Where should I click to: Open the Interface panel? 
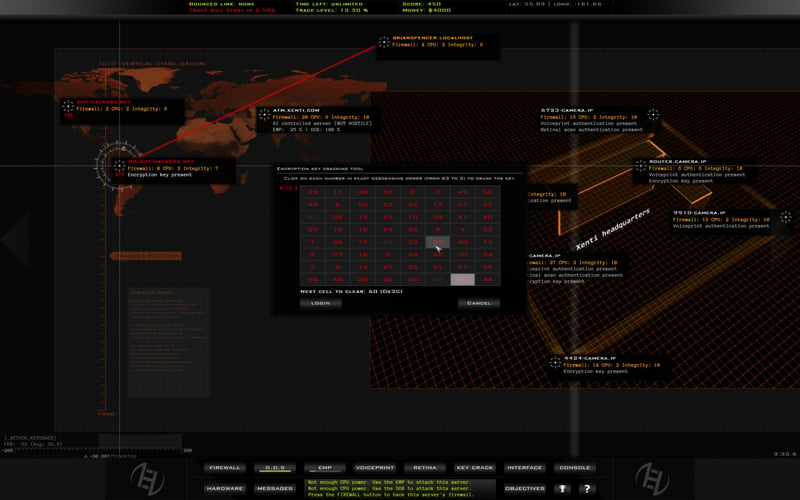click(x=524, y=467)
